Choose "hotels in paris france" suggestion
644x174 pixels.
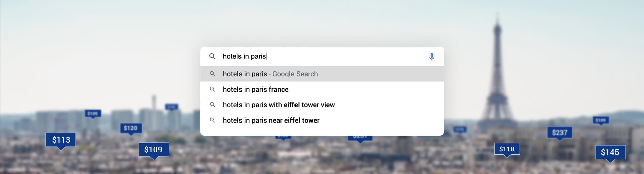[256, 90]
